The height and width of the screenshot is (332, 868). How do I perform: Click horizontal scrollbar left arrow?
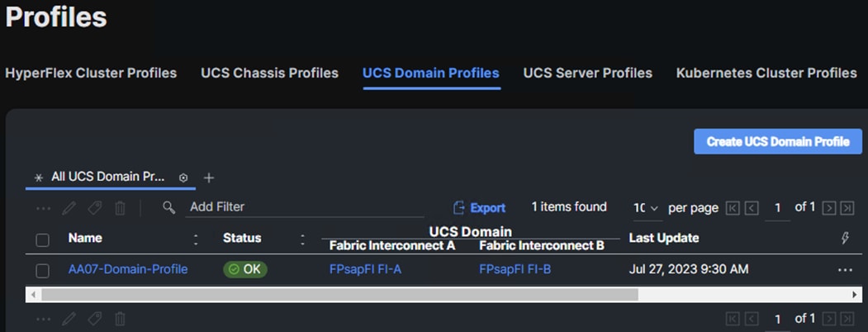point(33,294)
